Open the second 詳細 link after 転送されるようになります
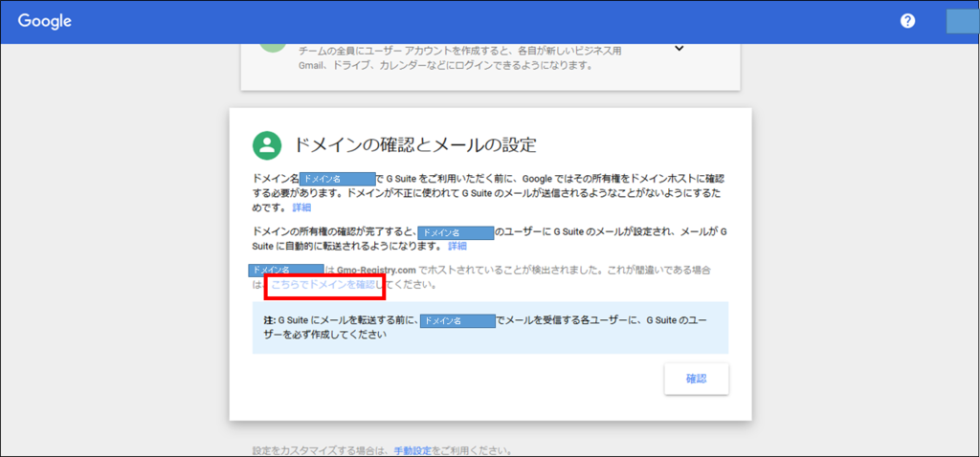Screen dimensions: 980x457 (x=457, y=246)
